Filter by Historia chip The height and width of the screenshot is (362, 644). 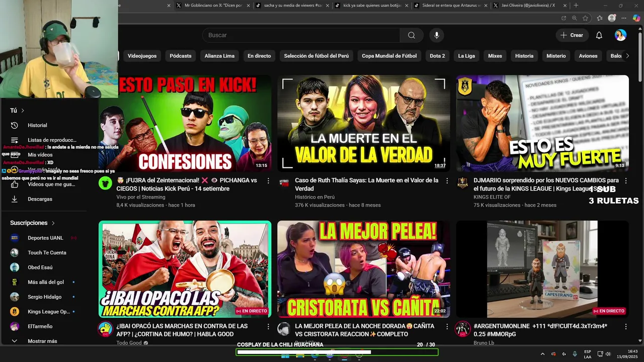(524, 56)
